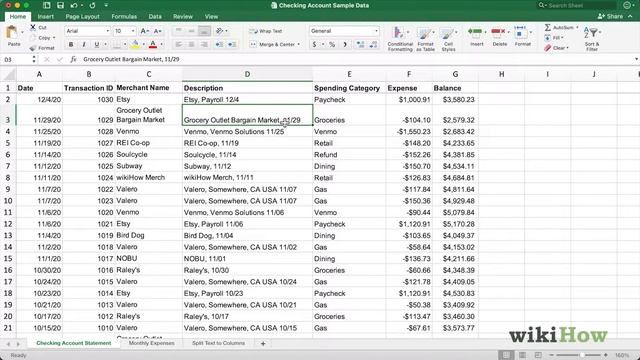Click the Increase Indent icon
Viewport: 640px width, 360px height.
(x=232, y=44)
